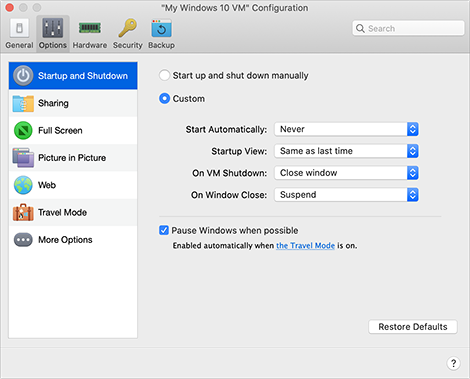Open the Startup View dropdown
The image size is (470, 379).
pos(346,151)
